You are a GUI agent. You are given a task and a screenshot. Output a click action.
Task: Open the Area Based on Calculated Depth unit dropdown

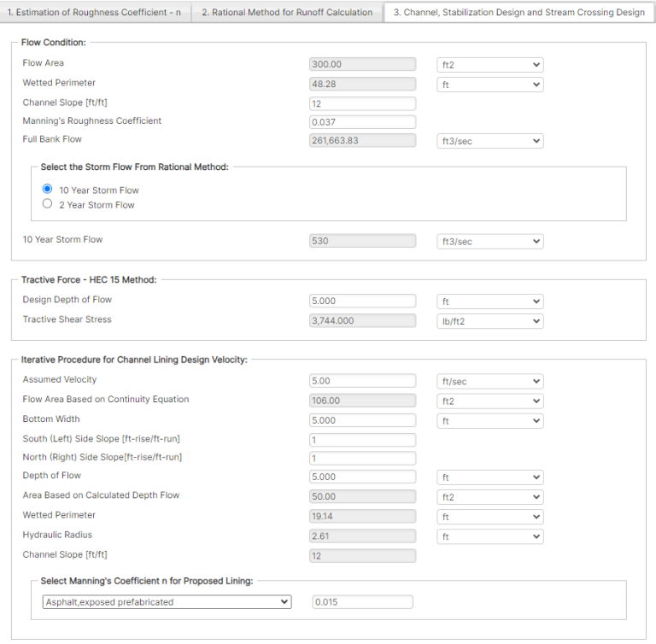tap(490, 497)
